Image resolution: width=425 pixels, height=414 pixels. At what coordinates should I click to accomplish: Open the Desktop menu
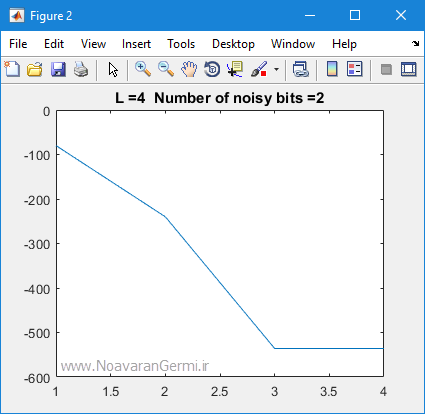(233, 44)
